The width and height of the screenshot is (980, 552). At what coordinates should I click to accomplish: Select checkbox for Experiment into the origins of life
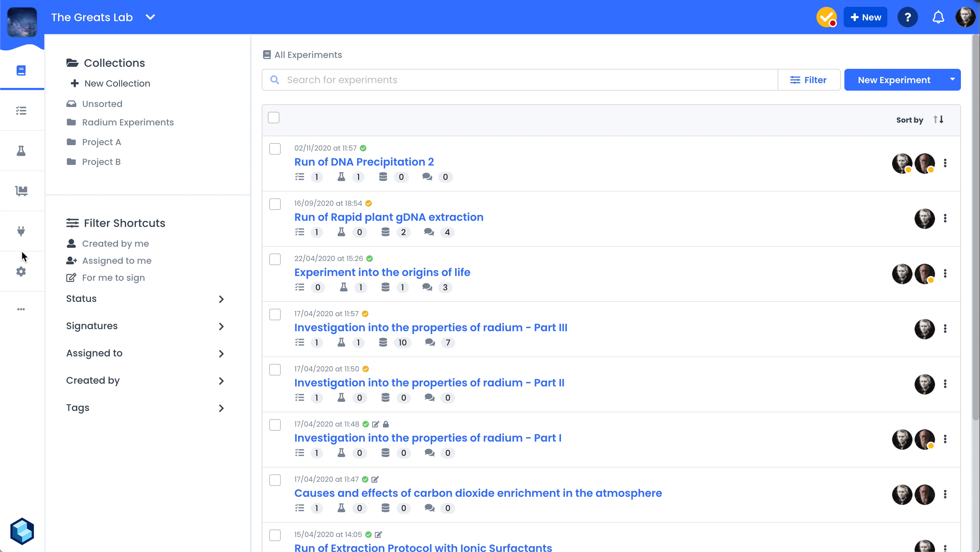click(275, 259)
